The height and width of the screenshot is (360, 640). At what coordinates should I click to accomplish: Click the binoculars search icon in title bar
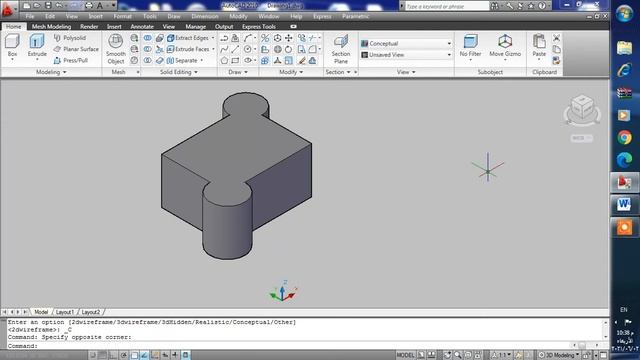pos(494,6)
